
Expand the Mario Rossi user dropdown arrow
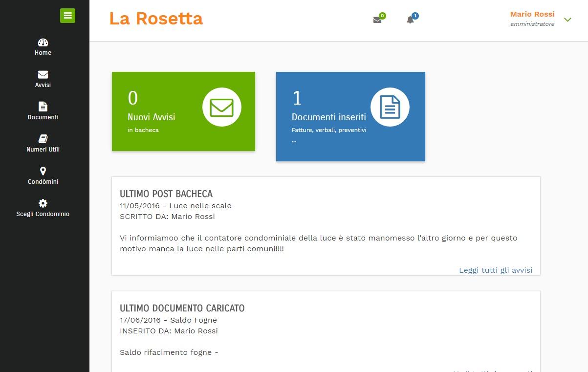tap(567, 20)
